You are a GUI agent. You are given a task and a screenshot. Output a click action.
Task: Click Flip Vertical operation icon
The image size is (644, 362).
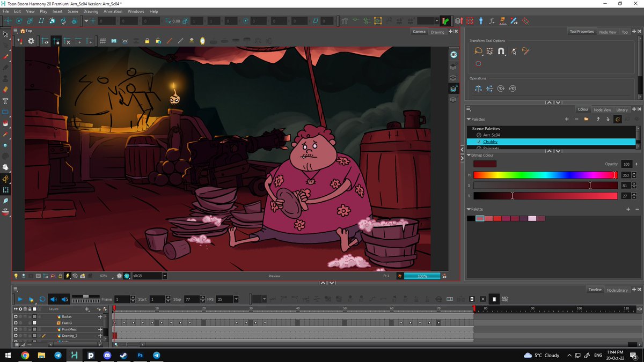tap(489, 88)
